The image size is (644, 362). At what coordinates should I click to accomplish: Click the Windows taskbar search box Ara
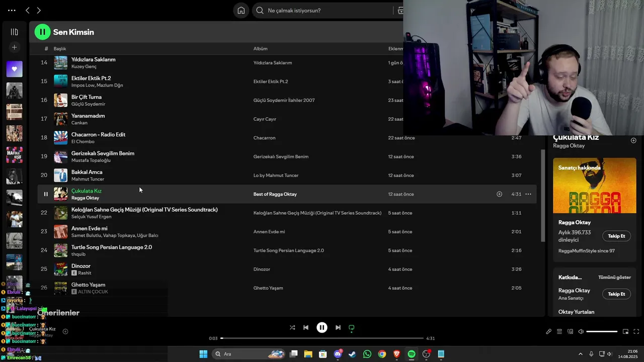[x=250, y=354]
